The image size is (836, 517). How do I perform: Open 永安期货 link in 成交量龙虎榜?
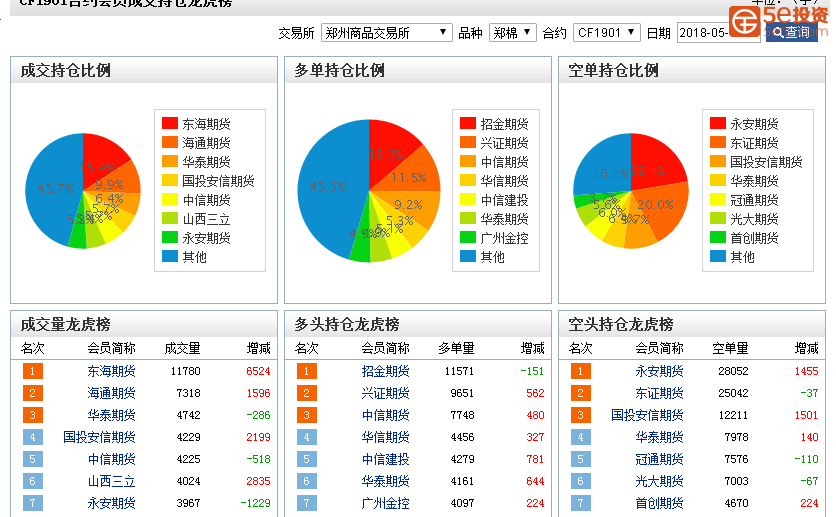[x=111, y=503]
